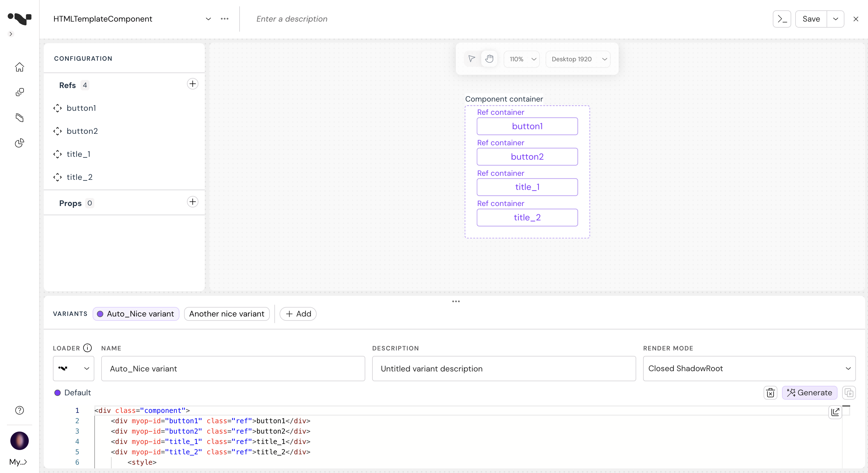Image resolution: width=868 pixels, height=473 pixels.
Task: Click code line 2 with button1
Action: (210, 421)
